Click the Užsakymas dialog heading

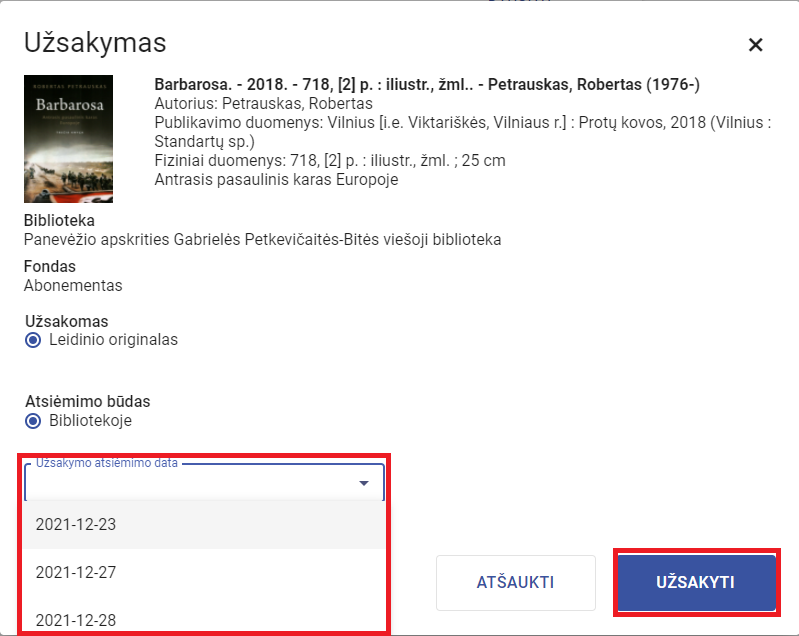(95, 43)
